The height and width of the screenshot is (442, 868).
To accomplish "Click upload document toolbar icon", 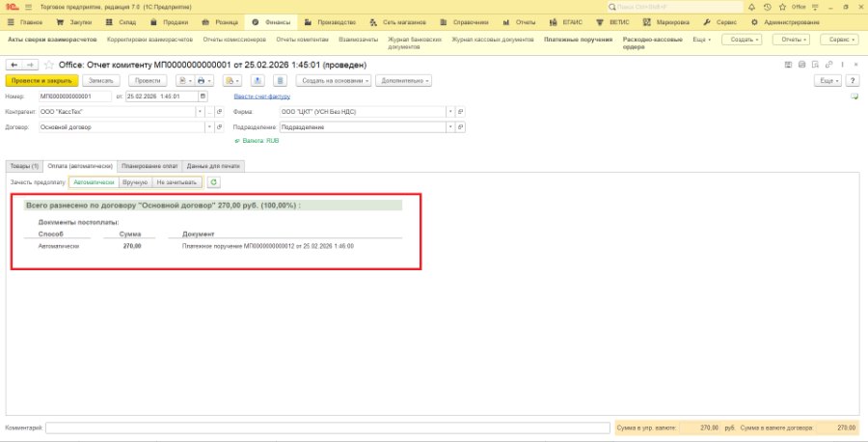I will coord(257,81).
